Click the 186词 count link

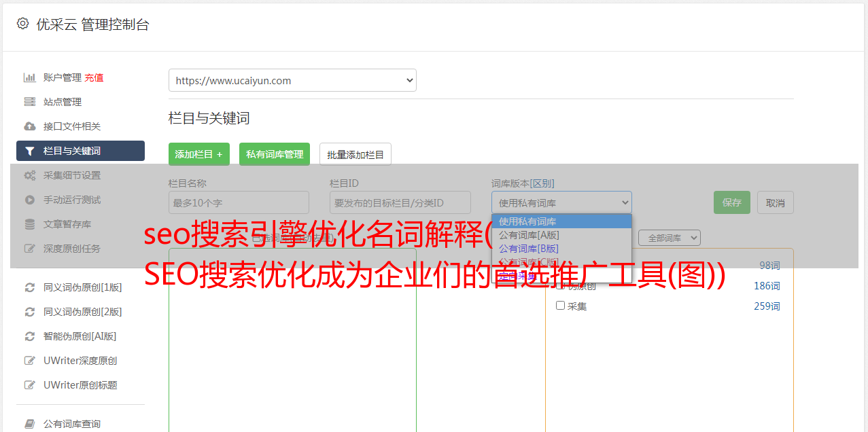[767, 286]
